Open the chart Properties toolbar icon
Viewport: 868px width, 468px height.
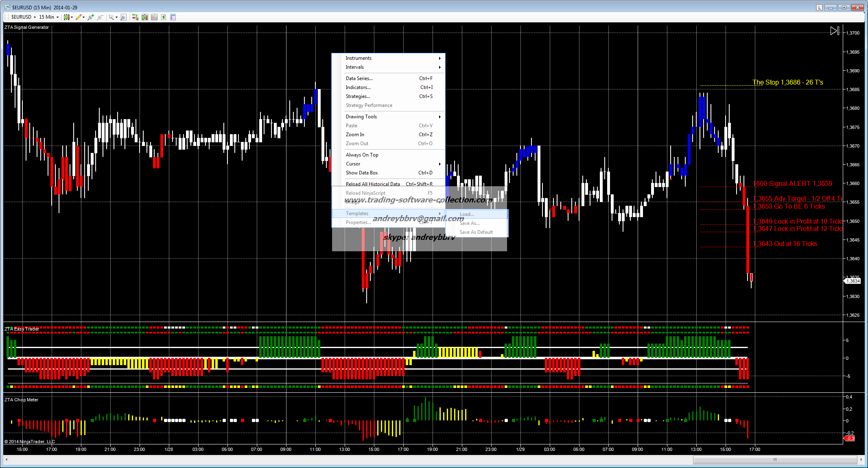coord(173,17)
